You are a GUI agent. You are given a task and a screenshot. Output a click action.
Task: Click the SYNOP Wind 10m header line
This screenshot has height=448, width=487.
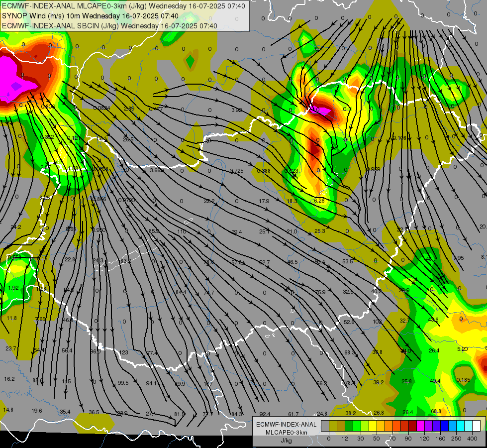[x=90, y=16]
